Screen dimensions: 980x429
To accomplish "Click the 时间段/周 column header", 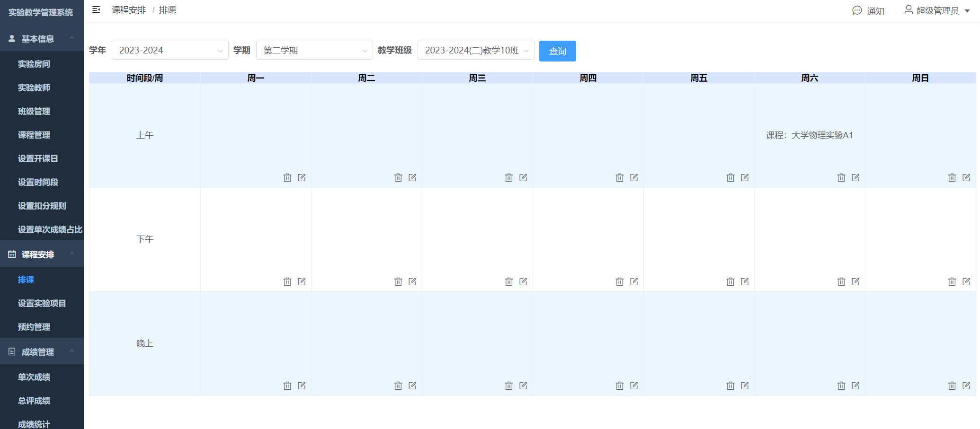I will pos(145,78).
